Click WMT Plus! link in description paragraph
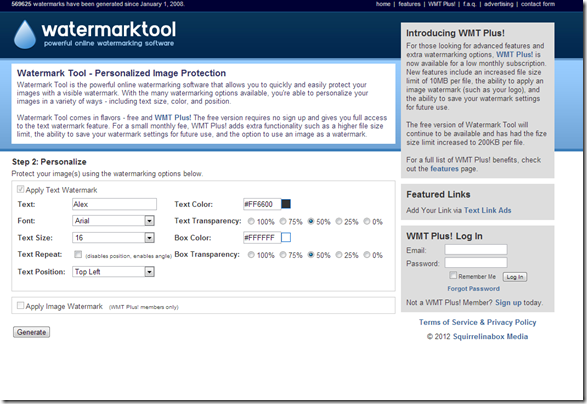 pyautogui.click(x=173, y=118)
